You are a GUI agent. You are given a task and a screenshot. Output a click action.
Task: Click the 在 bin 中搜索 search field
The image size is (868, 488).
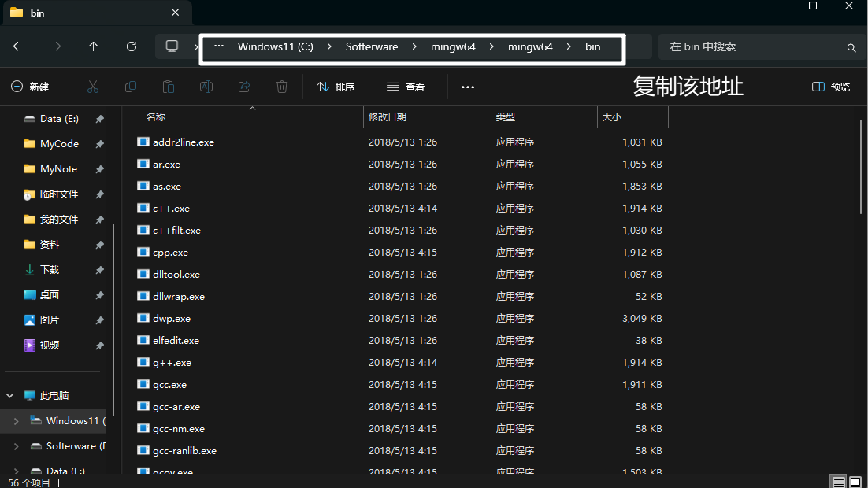click(x=752, y=46)
